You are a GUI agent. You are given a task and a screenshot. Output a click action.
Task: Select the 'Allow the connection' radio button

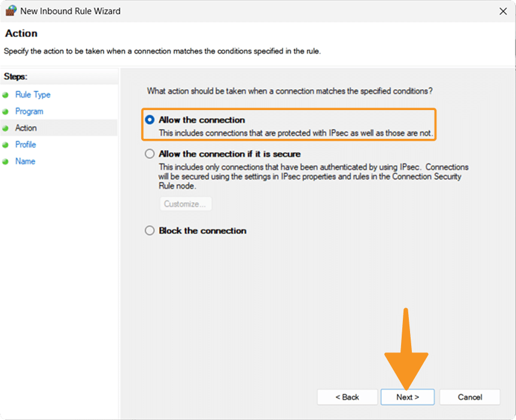click(150, 120)
